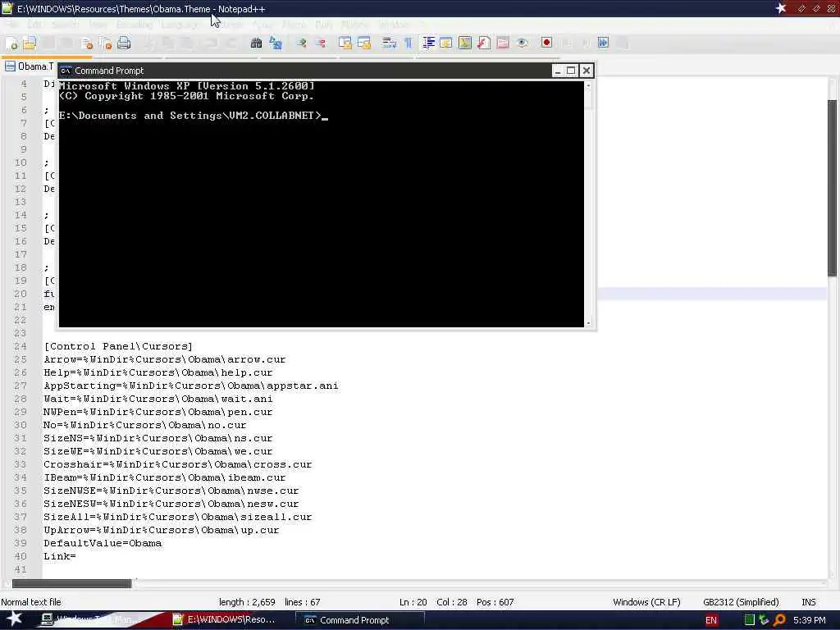Viewport: 840px width, 630px height.
Task: Click the Zoom In toolbar icon
Action: [x=302, y=43]
